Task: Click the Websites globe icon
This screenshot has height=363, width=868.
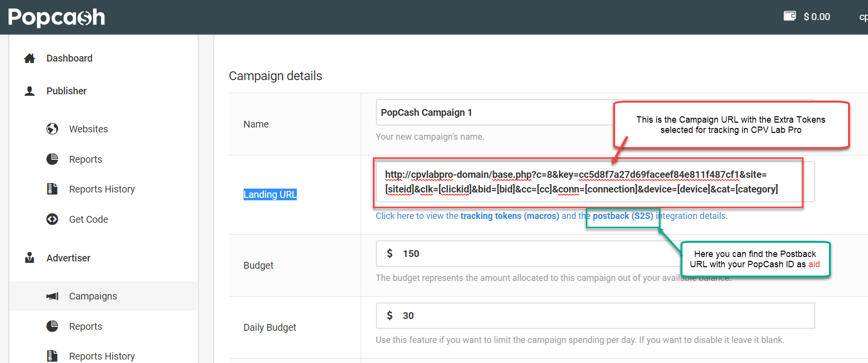Action: coord(52,129)
